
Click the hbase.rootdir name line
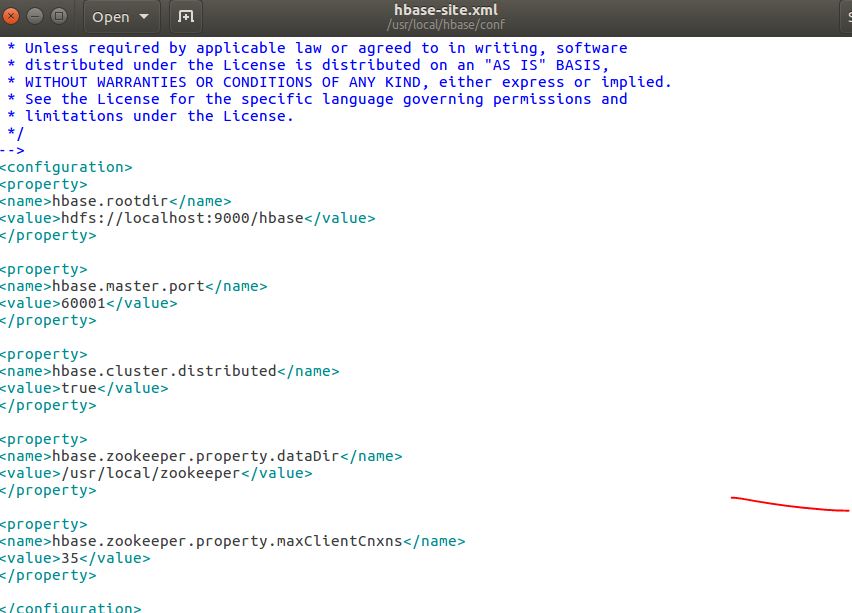point(116,201)
